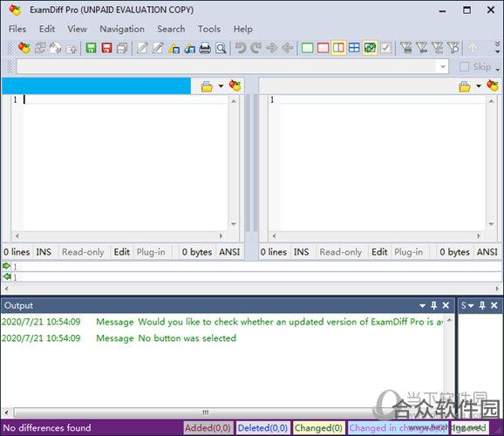Image resolution: width=504 pixels, height=436 pixels.
Task: Toggle the synchronized scrolling icon
Action: 370,48
